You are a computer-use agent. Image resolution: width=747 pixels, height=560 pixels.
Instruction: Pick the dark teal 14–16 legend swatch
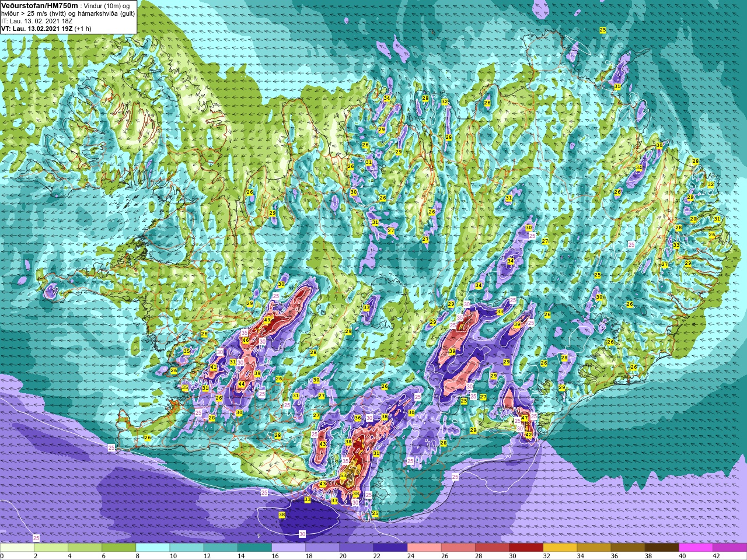[x=254, y=548]
